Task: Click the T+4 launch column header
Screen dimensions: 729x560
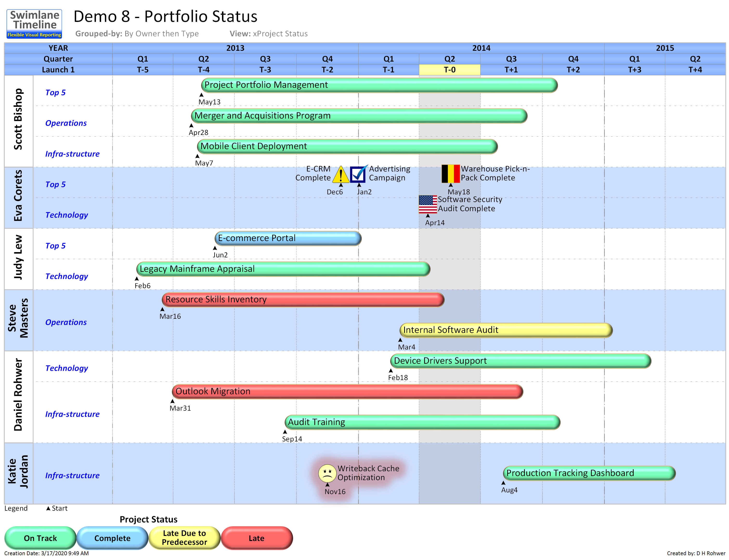Action: tap(695, 70)
